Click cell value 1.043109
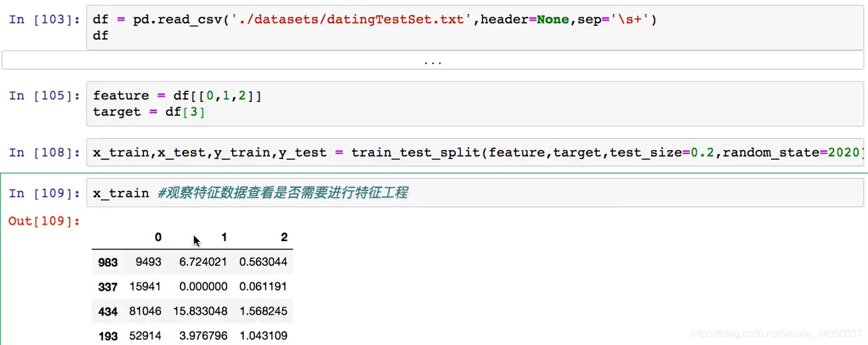Viewport: 868px width, 345px height. (x=263, y=336)
